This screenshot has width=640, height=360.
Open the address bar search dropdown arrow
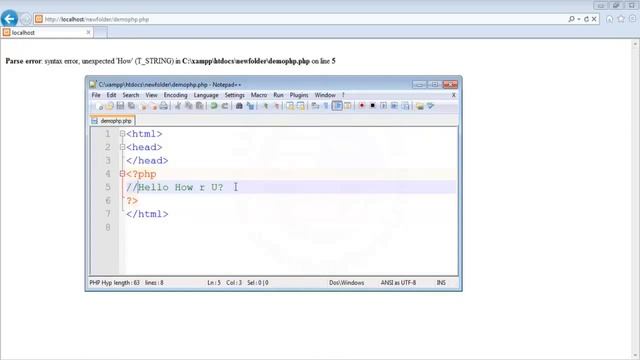[579, 19]
